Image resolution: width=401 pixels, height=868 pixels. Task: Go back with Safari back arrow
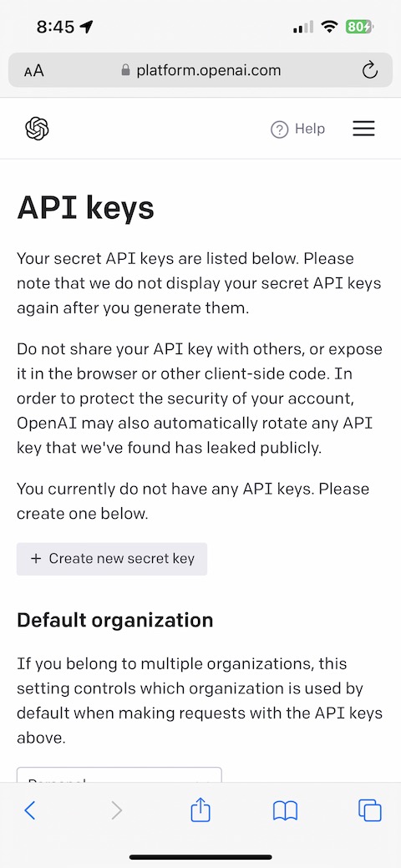pos(30,810)
